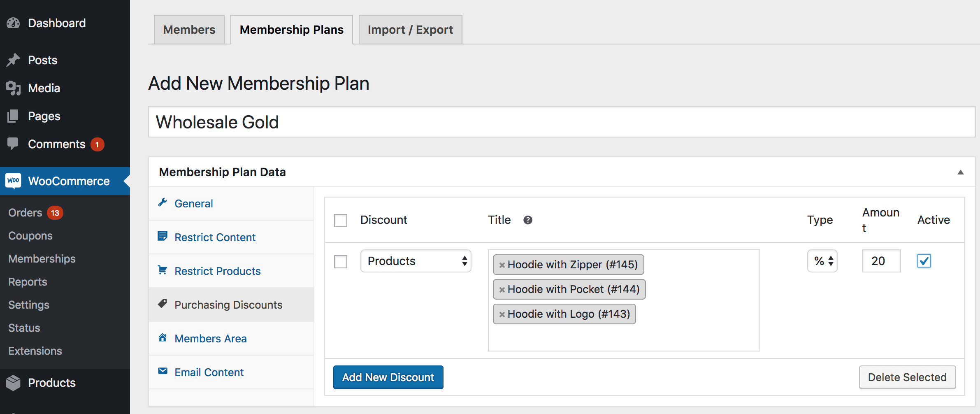
Task: Open the Import / Export tab
Action: [410, 30]
